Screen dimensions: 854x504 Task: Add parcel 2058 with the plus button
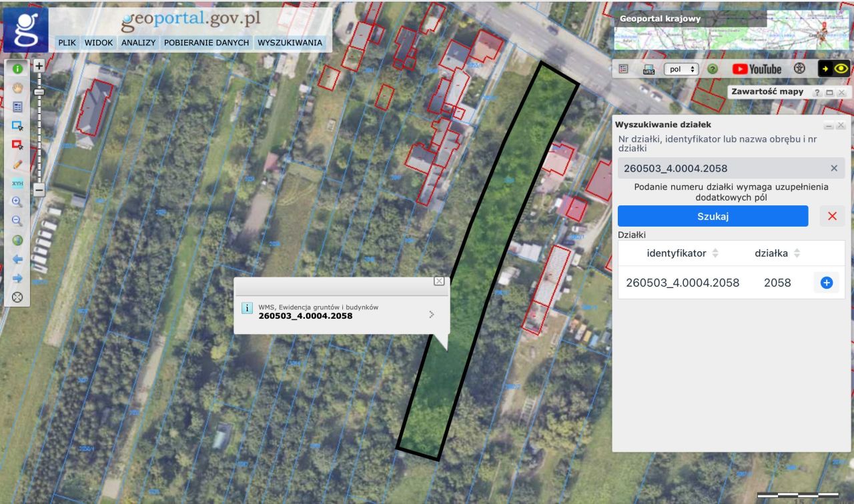[826, 283]
